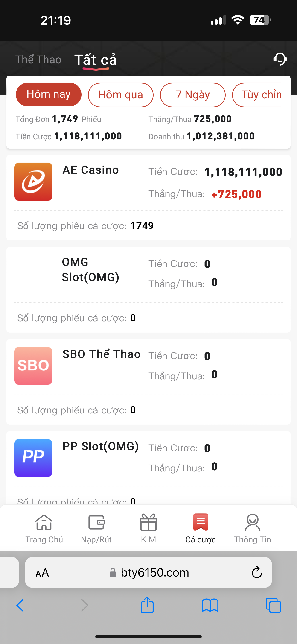This screenshot has height=644, width=297.
Task: Select the Tất cả tab
Action: pyautogui.click(x=96, y=60)
